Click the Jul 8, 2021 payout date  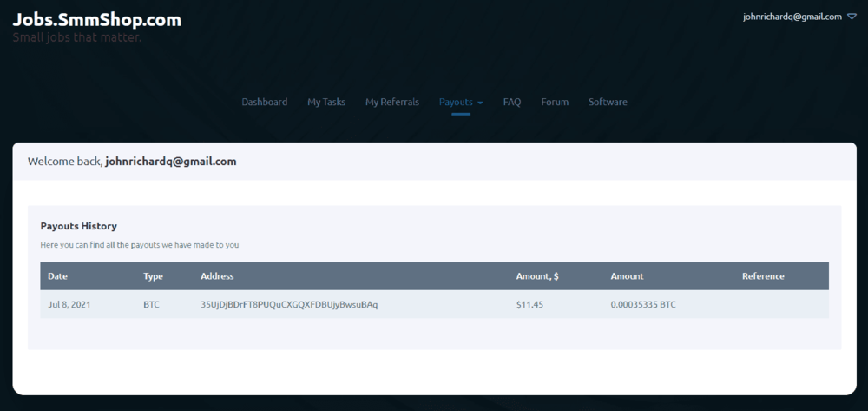[69, 305]
